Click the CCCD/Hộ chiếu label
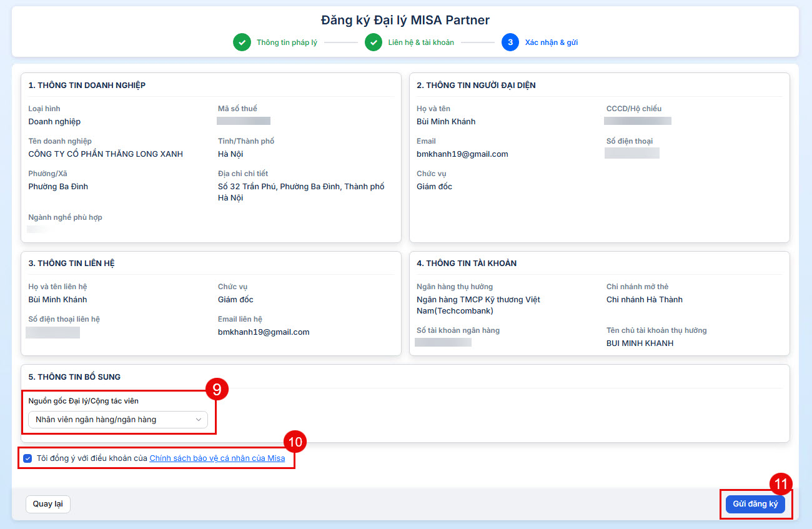812x529 pixels. (x=633, y=109)
